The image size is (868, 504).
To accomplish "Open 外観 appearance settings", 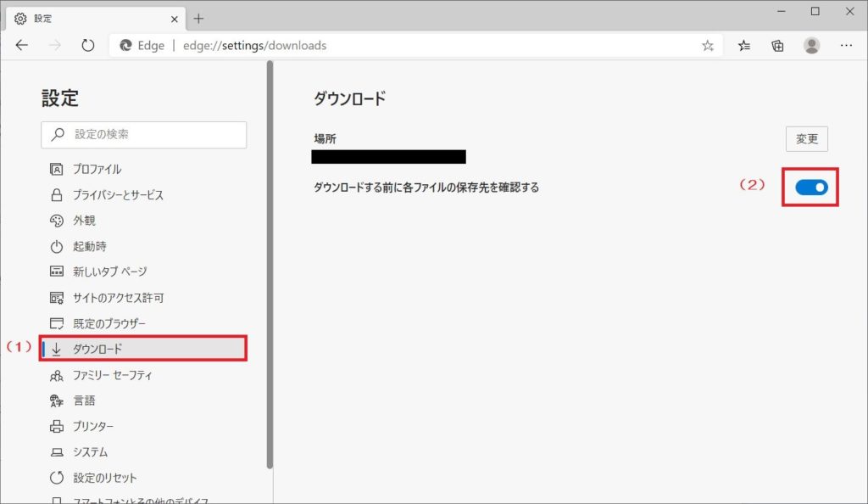I will click(84, 221).
